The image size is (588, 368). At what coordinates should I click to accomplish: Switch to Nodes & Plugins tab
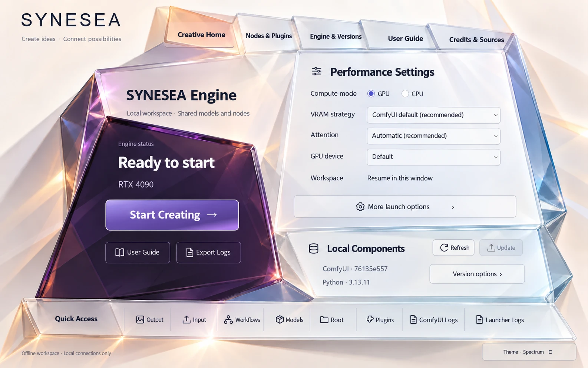coord(268,36)
